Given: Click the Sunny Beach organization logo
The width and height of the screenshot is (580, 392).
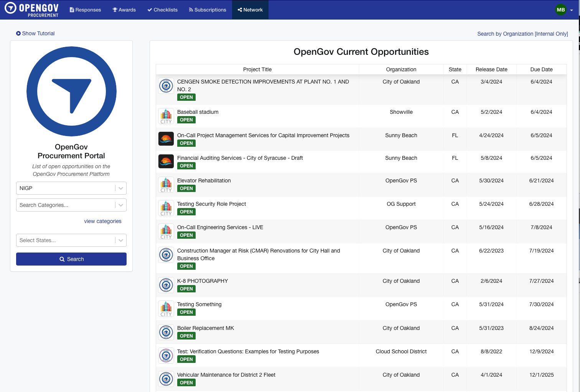Looking at the screenshot, I should (x=166, y=139).
